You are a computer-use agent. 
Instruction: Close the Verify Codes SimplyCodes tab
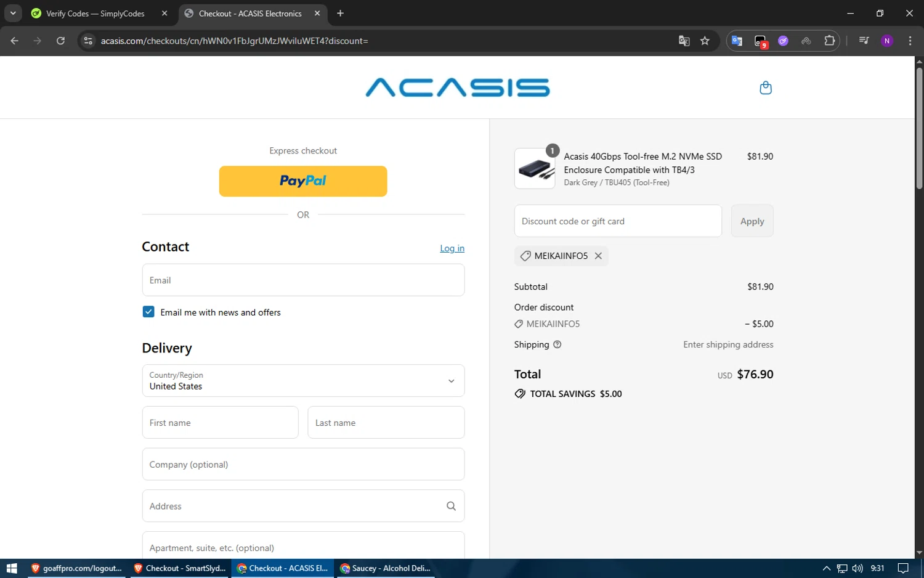pyautogui.click(x=164, y=13)
